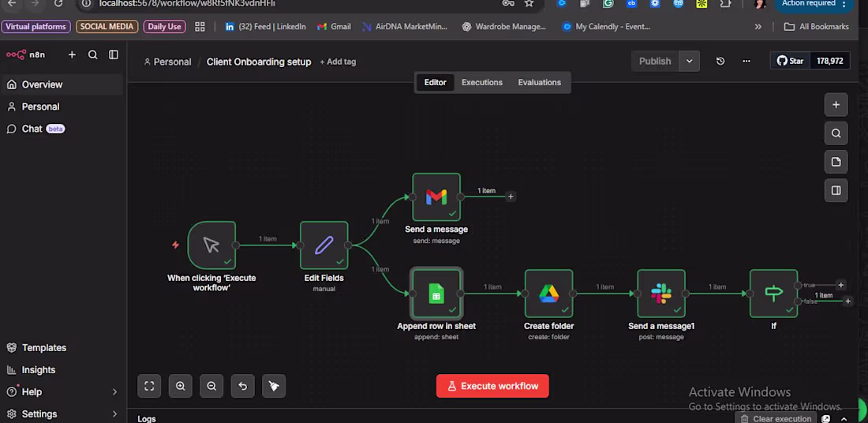The width and height of the screenshot is (868, 423).
Task: Click Clear execution button
Action: point(776,419)
